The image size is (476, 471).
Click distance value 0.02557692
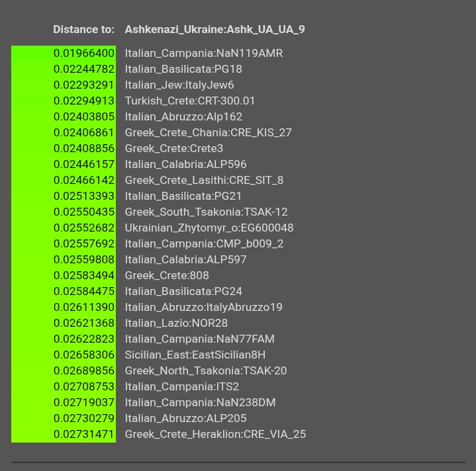[x=84, y=243]
